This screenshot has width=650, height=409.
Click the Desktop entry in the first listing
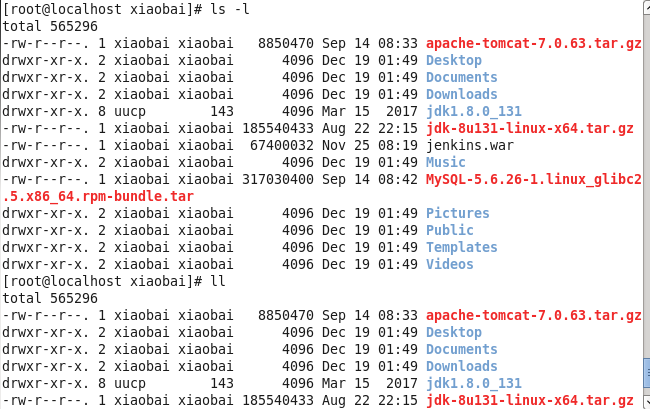click(x=453, y=60)
